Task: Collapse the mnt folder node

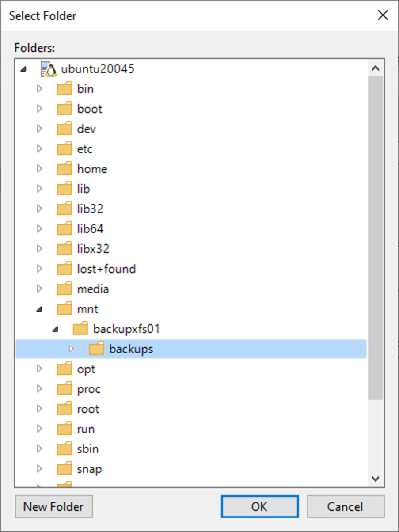Action: pos(40,309)
